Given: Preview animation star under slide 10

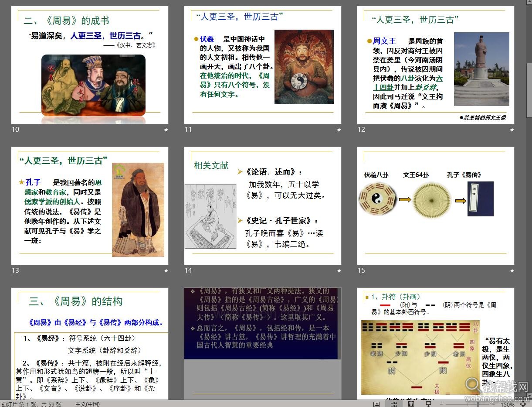Looking at the screenshot, I should click(x=166, y=130).
